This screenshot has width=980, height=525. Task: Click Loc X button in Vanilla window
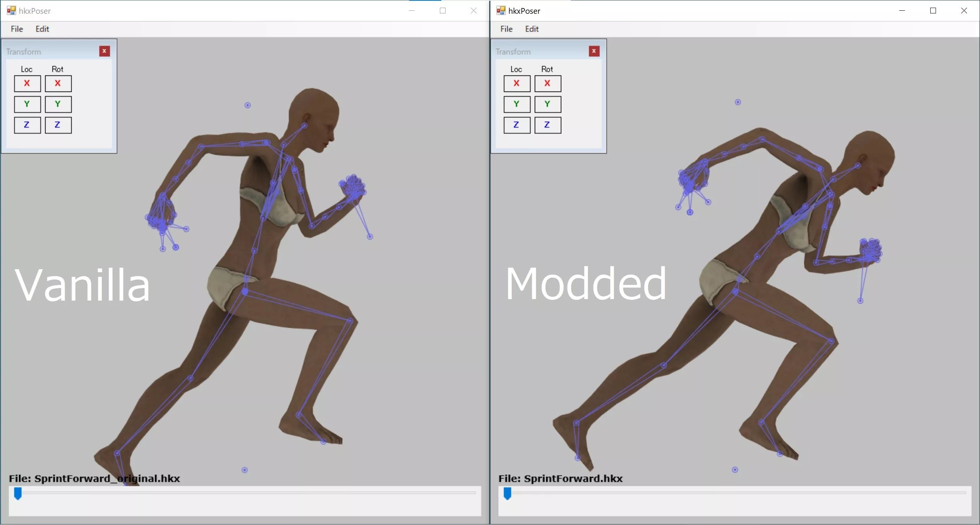click(x=27, y=83)
